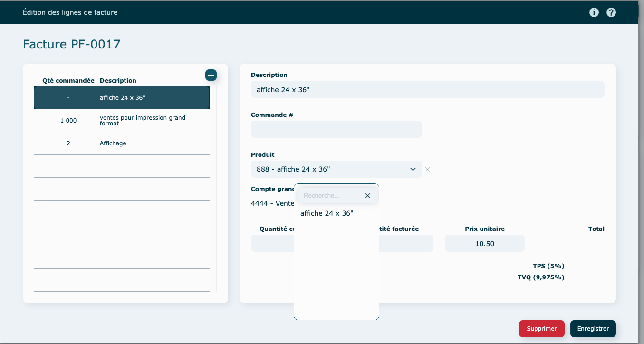Clear the Recherche search box with X
Screen dimensions: 644x344
coord(367,196)
